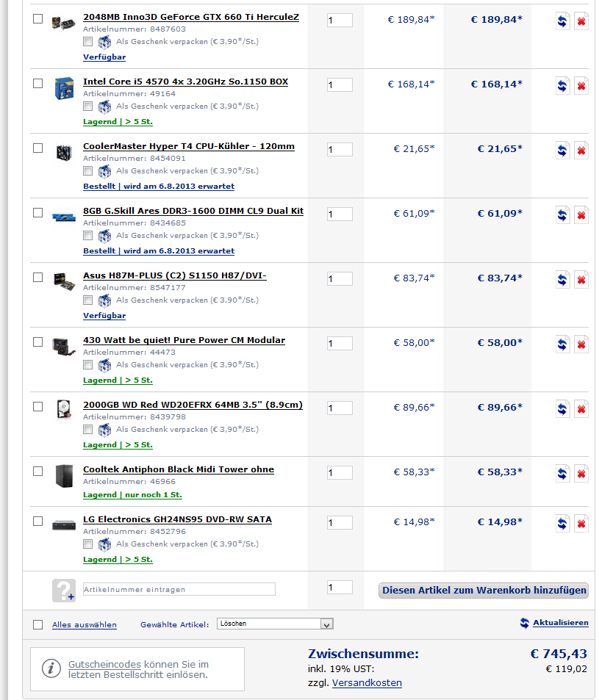Open LG Electronics GH24NS95 product link
Image resolution: width=599 pixels, height=700 pixels.
point(177,519)
